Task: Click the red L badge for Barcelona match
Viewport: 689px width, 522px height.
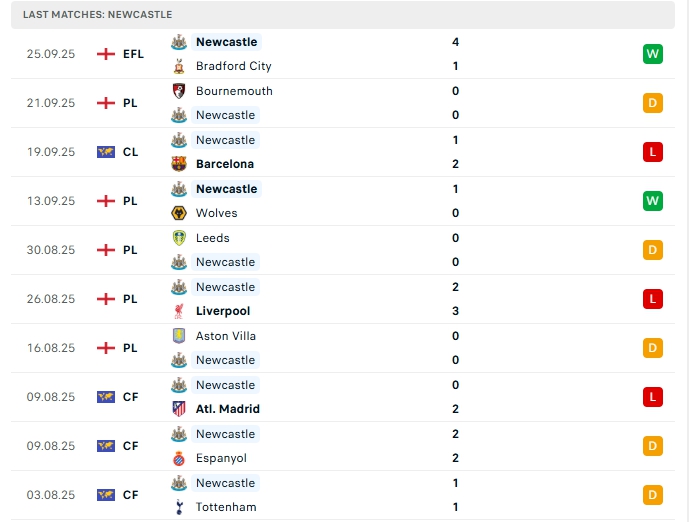Action: pyautogui.click(x=653, y=152)
